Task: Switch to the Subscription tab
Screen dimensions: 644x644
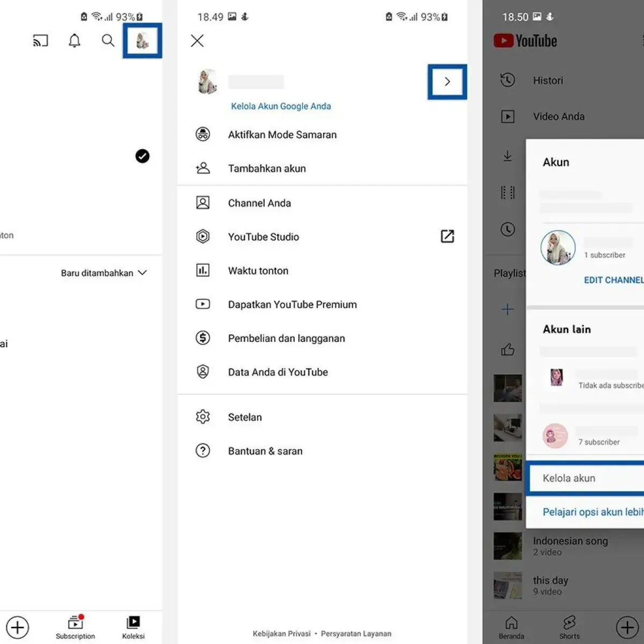Action: pyautogui.click(x=75, y=627)
